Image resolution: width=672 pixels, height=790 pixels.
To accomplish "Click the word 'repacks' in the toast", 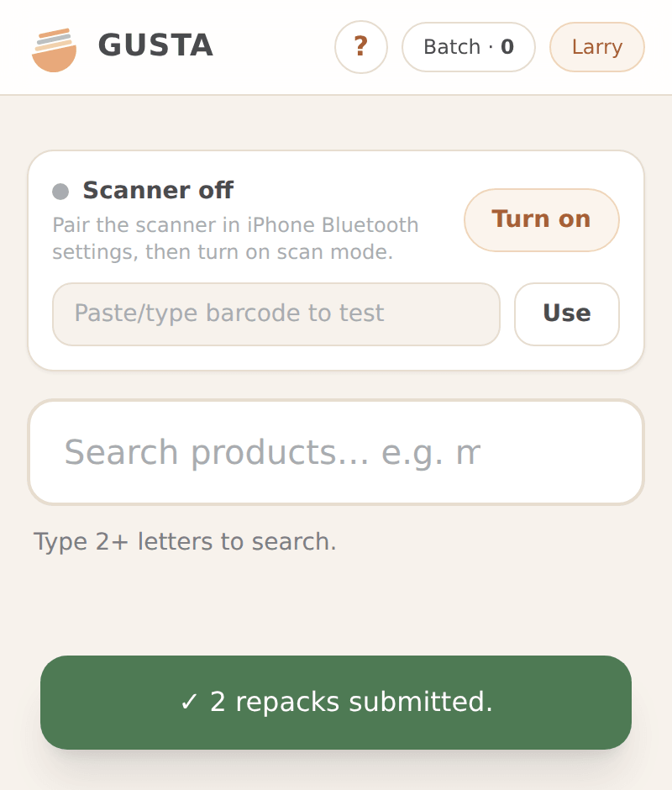I will coord(287,702).
